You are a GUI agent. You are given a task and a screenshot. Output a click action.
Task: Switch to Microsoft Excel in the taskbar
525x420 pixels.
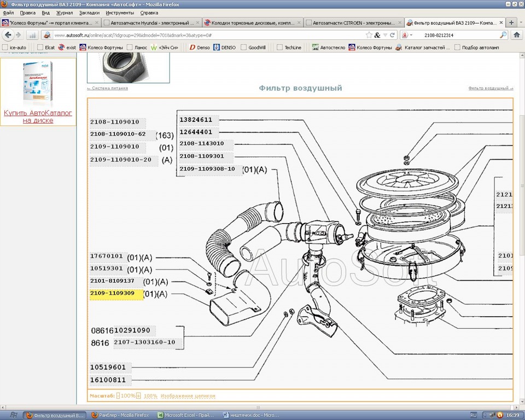(186, 415)
